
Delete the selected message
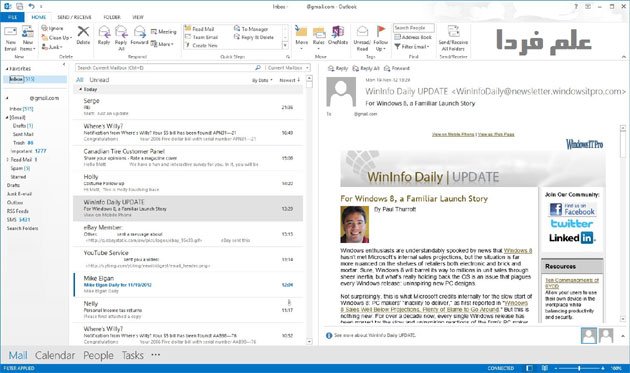pyautogui.click(x=83, y=35)
